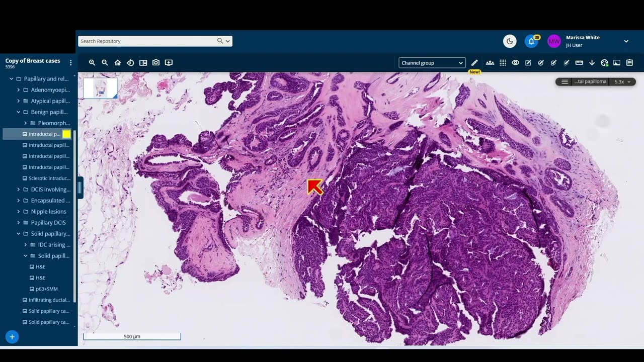Open the side-by-side panel layout icon
This screenshot has width=644, height=362.
pos(143,63)
